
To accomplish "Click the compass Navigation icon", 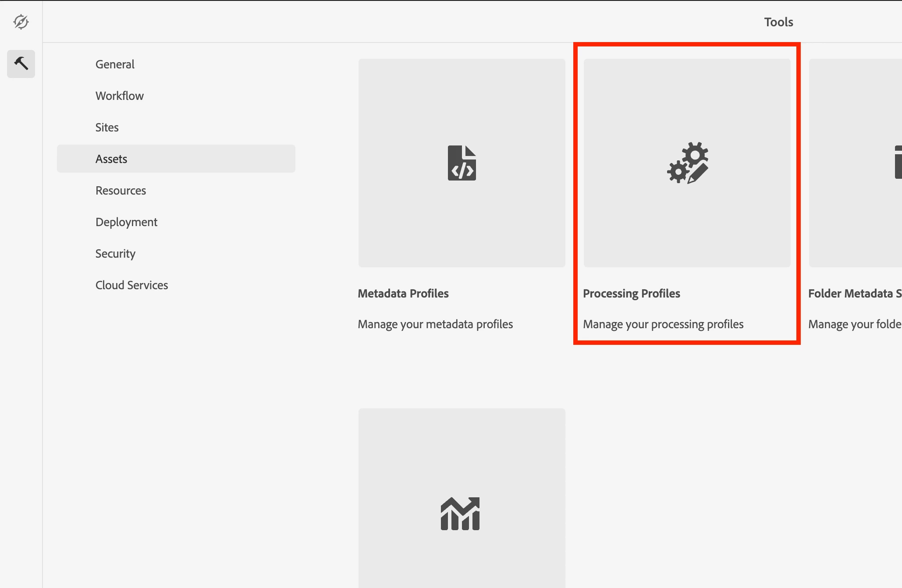I will point(21,21).
